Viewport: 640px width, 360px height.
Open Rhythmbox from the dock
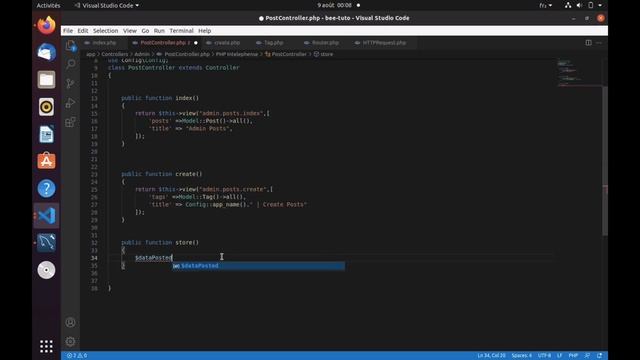click(x=47, y=107)
